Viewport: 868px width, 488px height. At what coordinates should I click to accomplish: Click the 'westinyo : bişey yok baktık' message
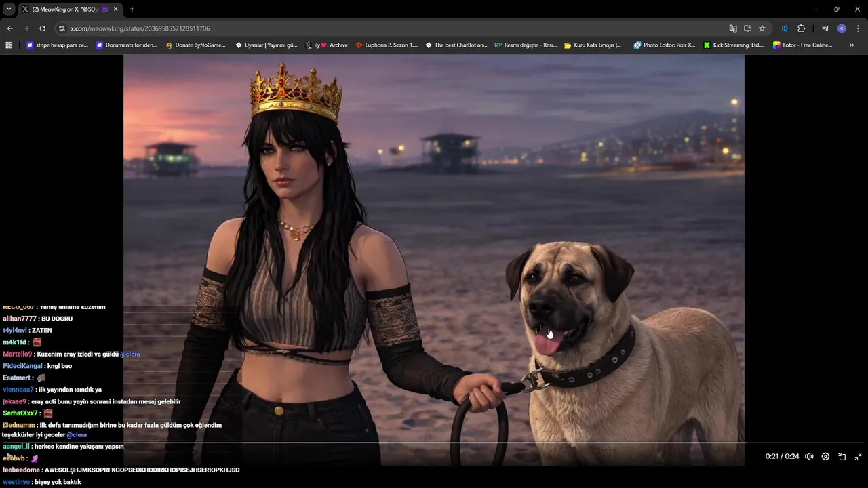pyautogui.click(x=42, y=482)
